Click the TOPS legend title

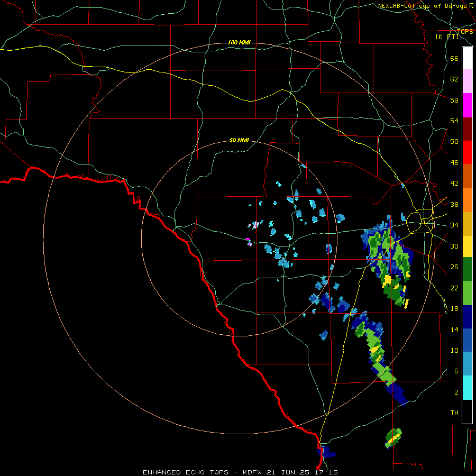point(465,31)
